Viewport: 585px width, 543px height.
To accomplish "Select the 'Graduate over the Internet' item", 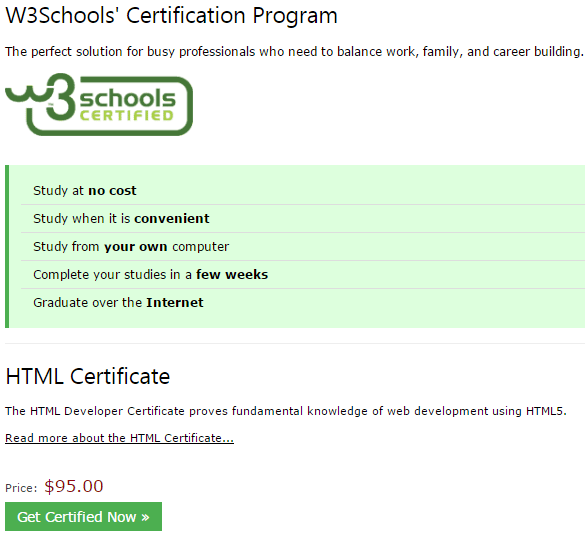I will (303, 303).
